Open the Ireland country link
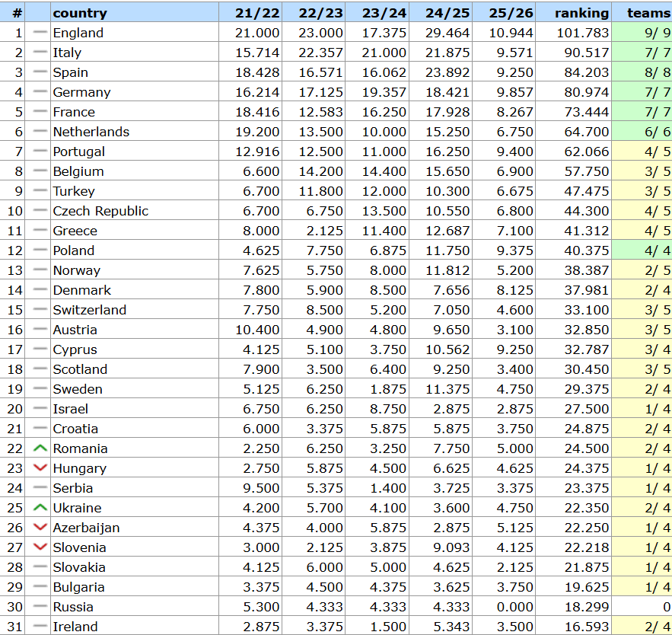 (x=75, y=627)
